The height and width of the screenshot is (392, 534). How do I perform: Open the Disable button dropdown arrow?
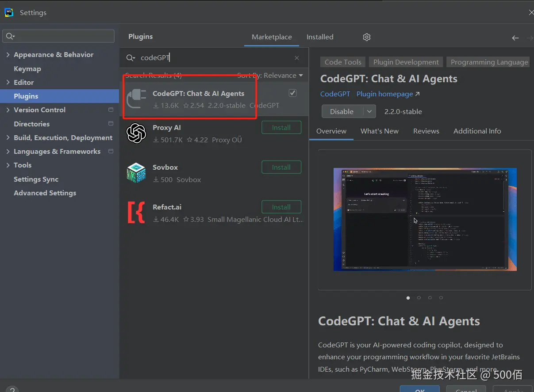(369, 111)
